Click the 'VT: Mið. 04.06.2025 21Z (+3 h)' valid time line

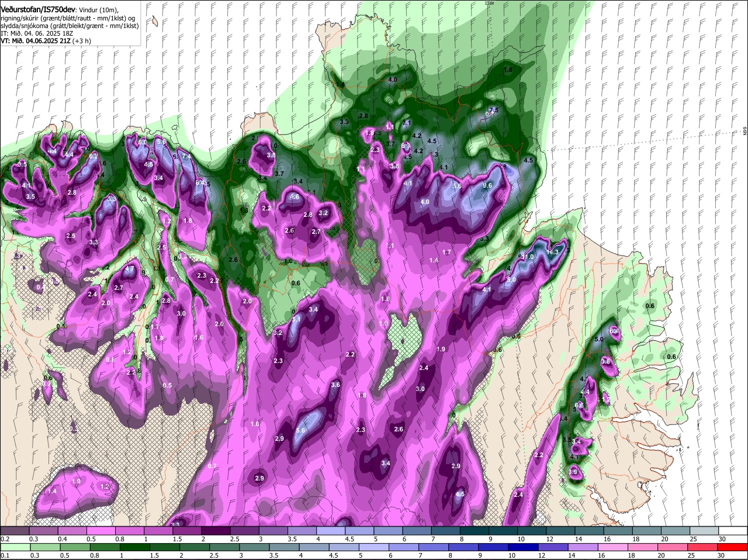tap(46, 41)
